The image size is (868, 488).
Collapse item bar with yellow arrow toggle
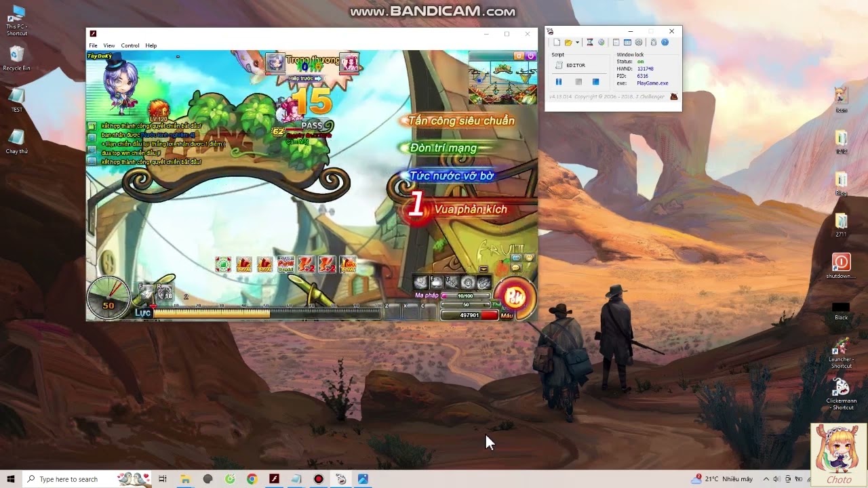[484, 269]
